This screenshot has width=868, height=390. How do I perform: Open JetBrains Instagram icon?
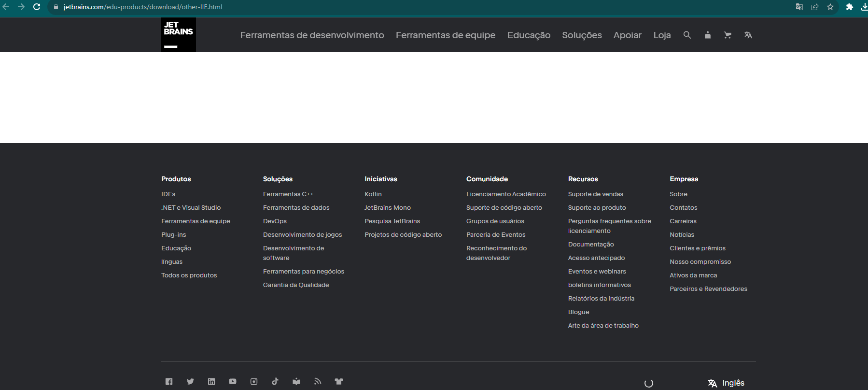point(254,381)
